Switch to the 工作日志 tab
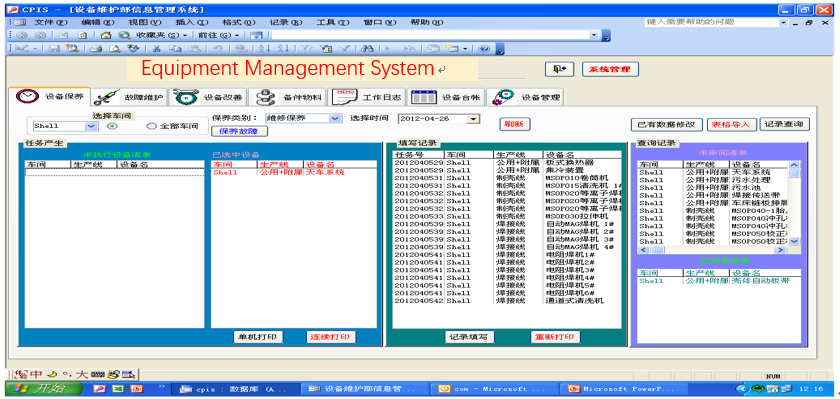This screenshot has height=399, width=840. 367,97
